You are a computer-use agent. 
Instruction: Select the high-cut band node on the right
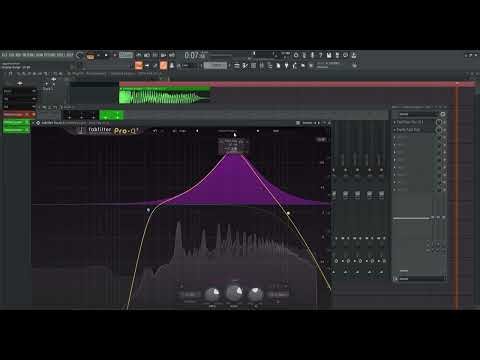point(288,213)
